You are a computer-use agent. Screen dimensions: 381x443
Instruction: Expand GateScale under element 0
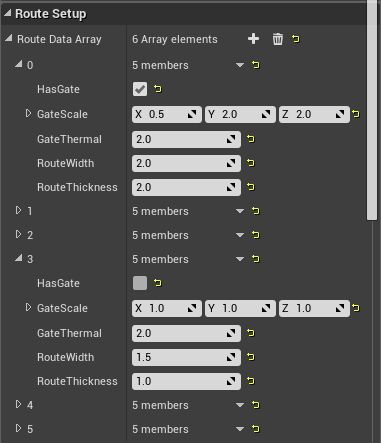tap(28, 114)
